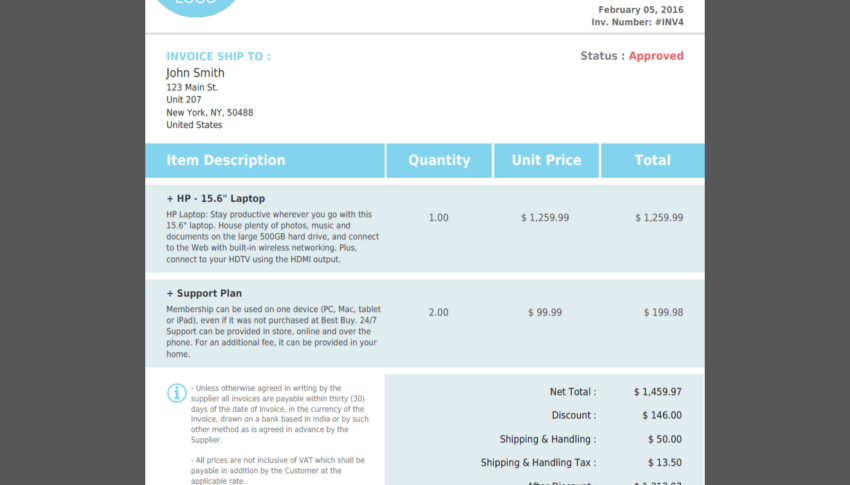Click Support Plan total $ 199.98
The image size is (850, 485).
pos(663,313)
